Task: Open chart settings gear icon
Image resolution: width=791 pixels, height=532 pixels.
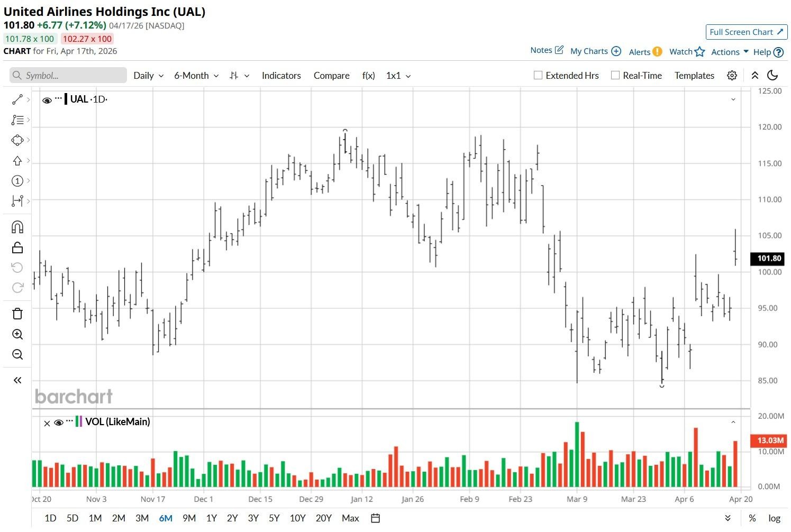Action: [x=732, y=76]
